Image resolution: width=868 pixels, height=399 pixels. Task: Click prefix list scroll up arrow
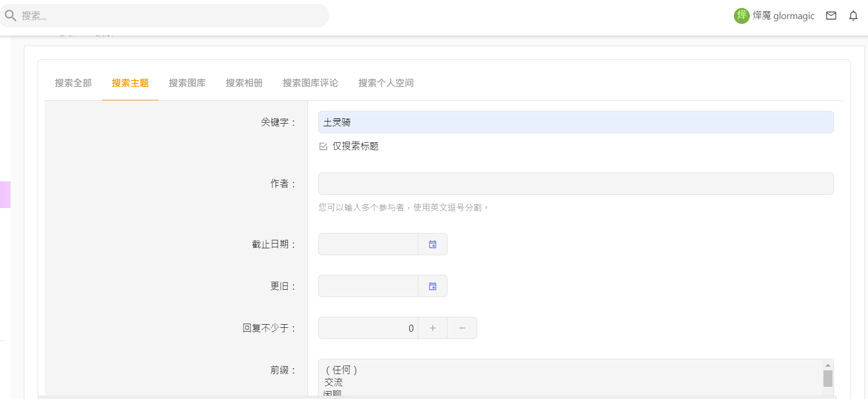point(828,365)
